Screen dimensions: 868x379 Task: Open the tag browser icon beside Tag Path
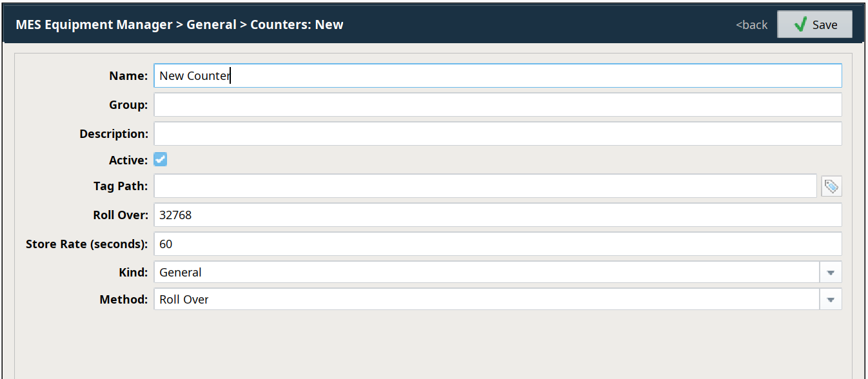[831, 186]
